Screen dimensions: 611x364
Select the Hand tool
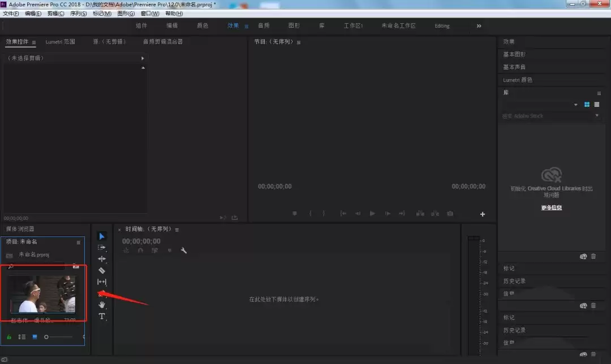tap(102, 305)
